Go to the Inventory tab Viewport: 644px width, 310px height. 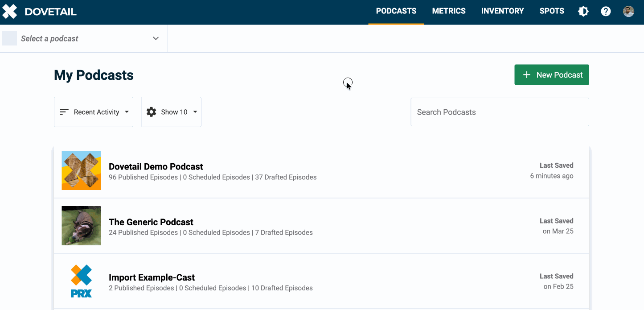(502, 11)
